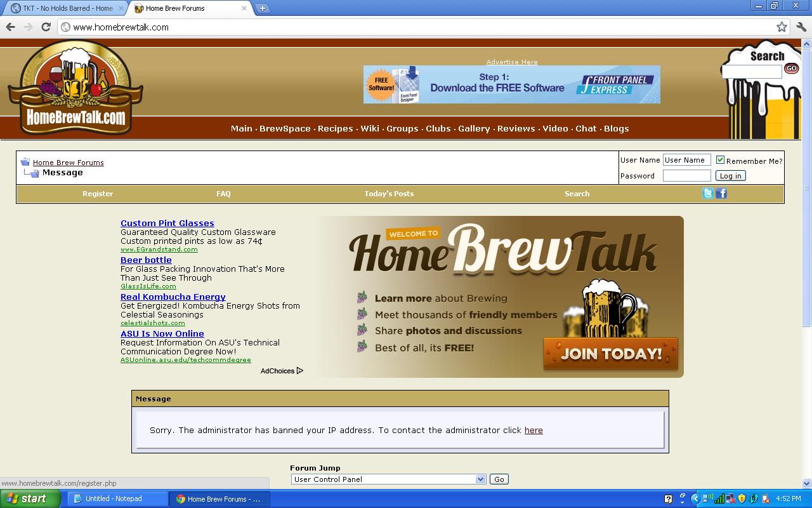Open the Clubs navigation item
Screen dimensions: 812x508
point(438,128)
